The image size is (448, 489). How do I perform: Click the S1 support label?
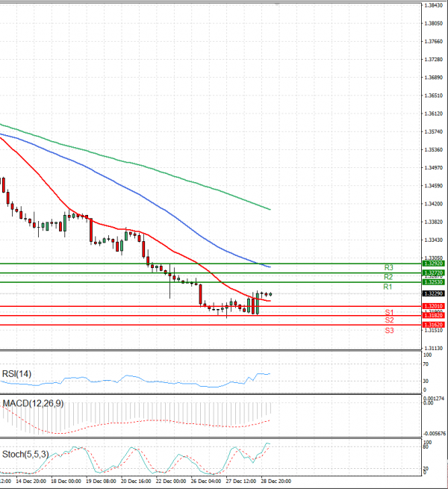click(x=389, y=312)
